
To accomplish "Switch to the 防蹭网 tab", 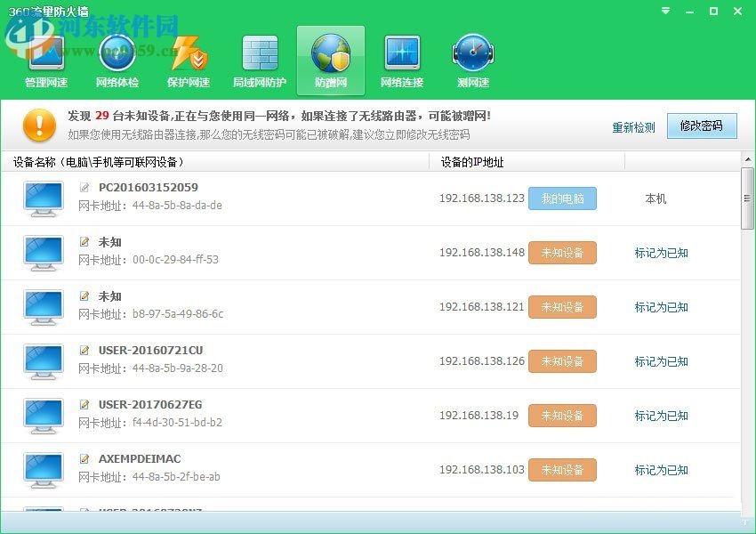I will coord(330,60).
